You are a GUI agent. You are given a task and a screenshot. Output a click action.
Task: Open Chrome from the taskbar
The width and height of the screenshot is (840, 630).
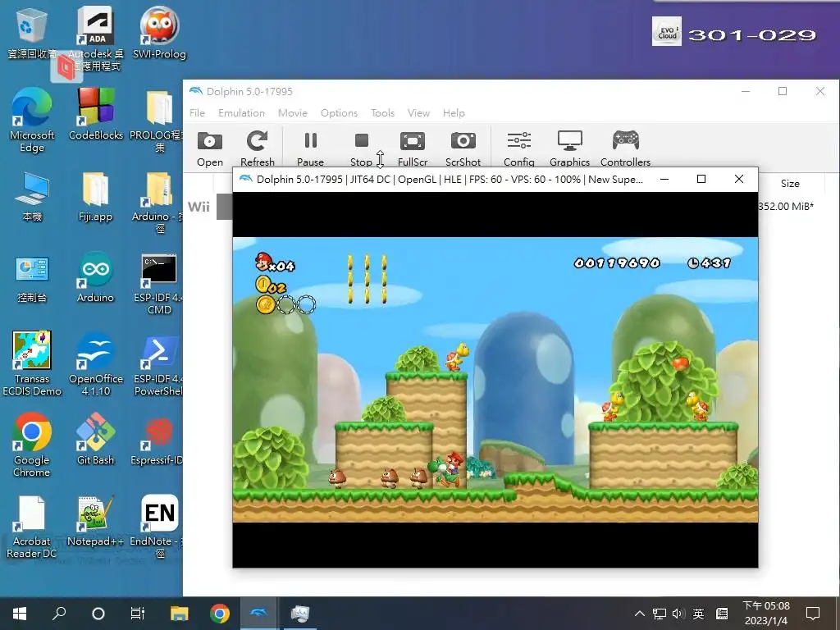220,613
